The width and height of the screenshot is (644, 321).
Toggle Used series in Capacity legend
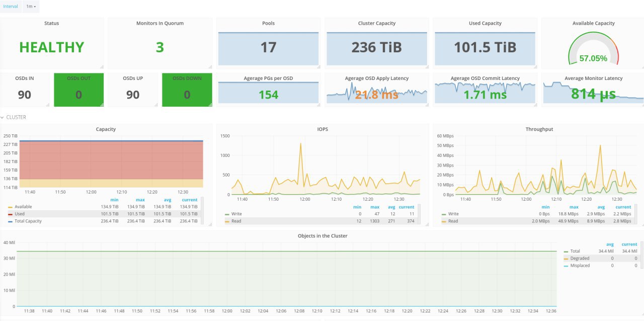(20, 214)
